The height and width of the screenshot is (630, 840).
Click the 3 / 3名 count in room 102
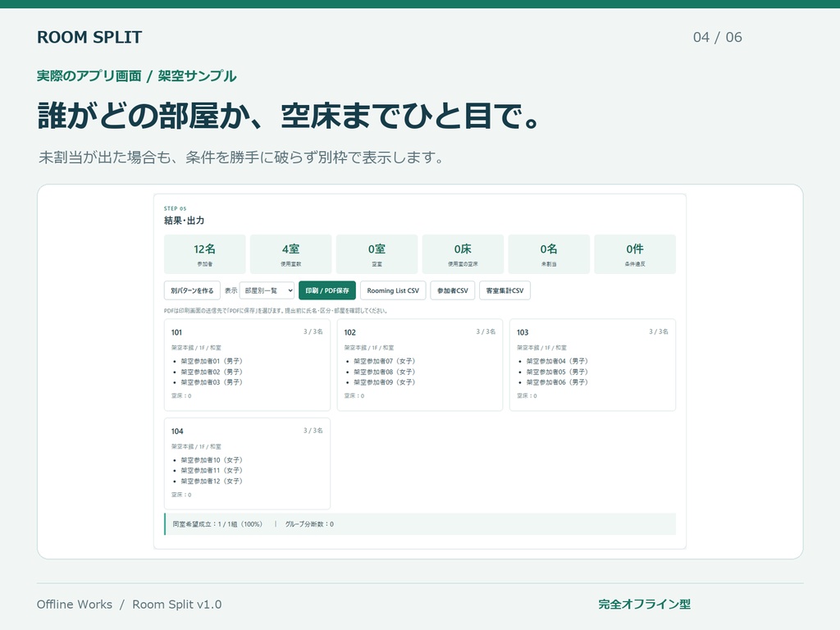tap(486, 331)
